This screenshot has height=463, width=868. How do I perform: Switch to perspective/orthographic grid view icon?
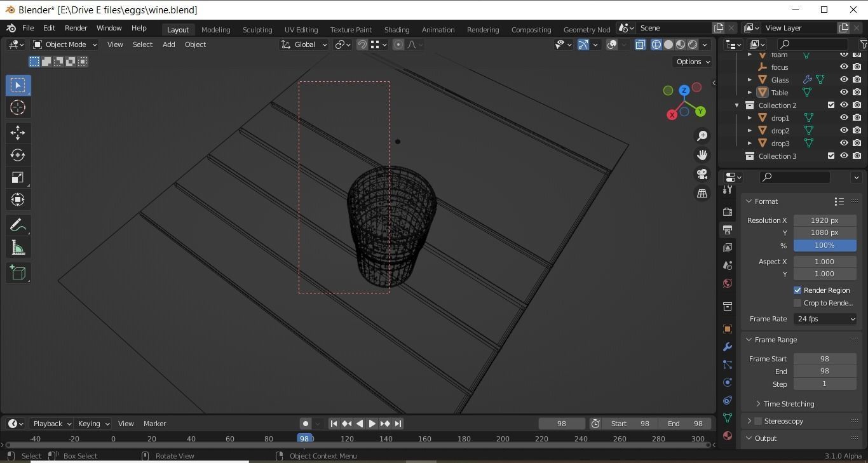coord(702,194)
